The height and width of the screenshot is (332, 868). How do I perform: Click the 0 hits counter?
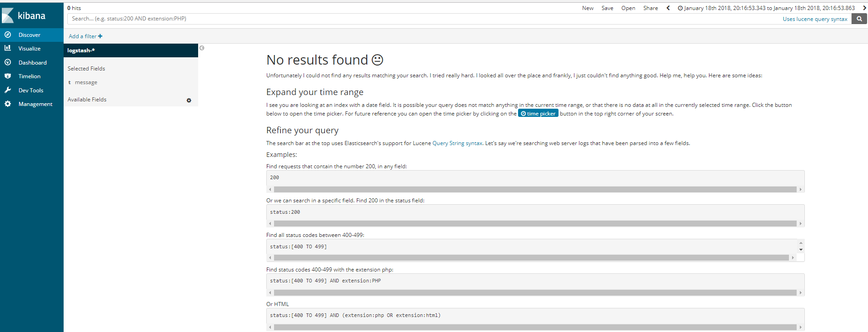click(x=74, y=8)
